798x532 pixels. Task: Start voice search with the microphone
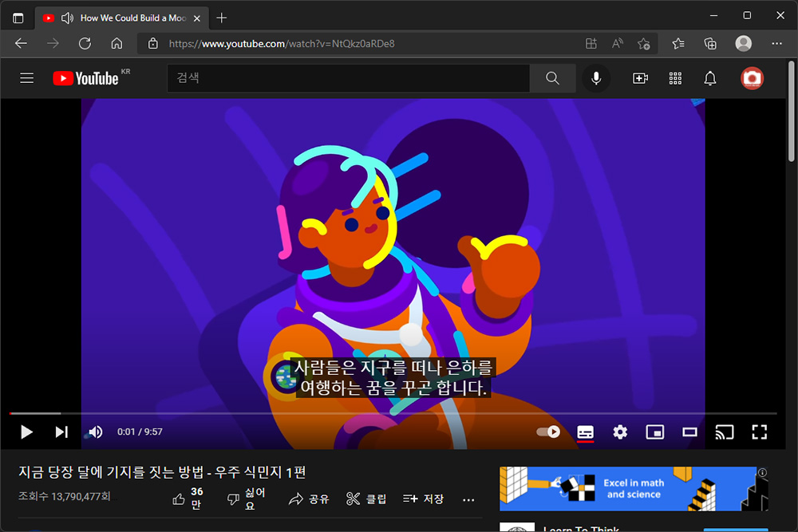[596, 78]
